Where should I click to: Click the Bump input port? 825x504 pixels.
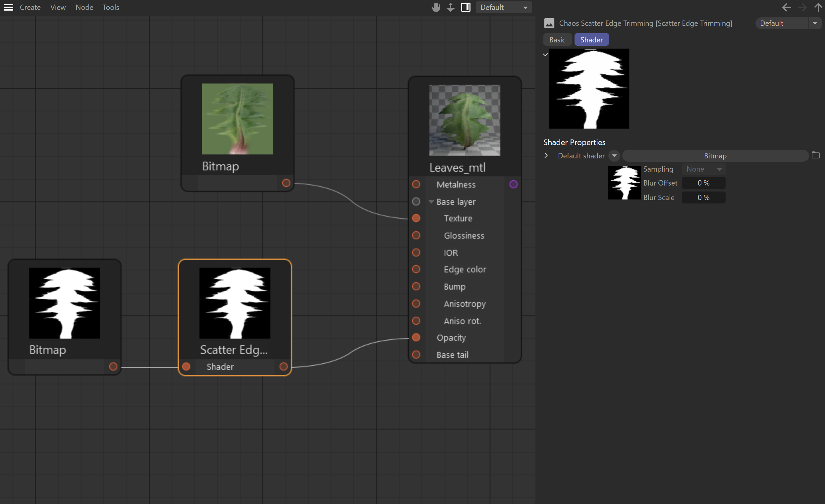[x=416, y=286]
